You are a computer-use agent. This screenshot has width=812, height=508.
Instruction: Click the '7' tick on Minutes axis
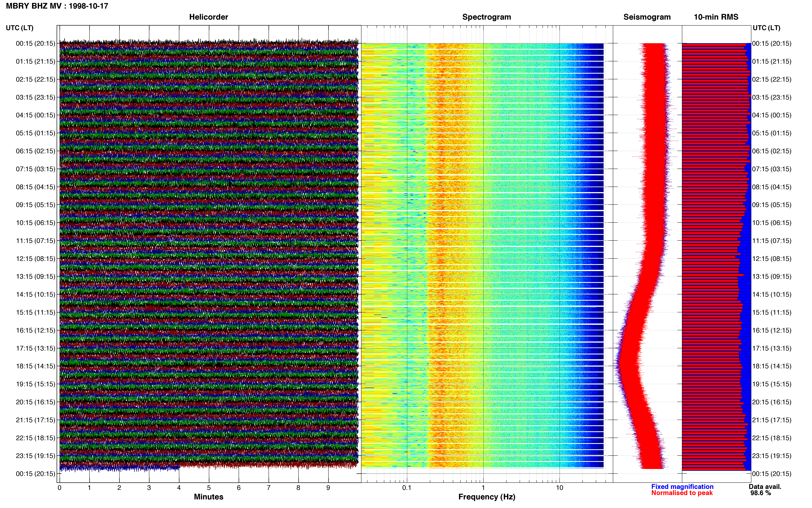coord(269,488)
